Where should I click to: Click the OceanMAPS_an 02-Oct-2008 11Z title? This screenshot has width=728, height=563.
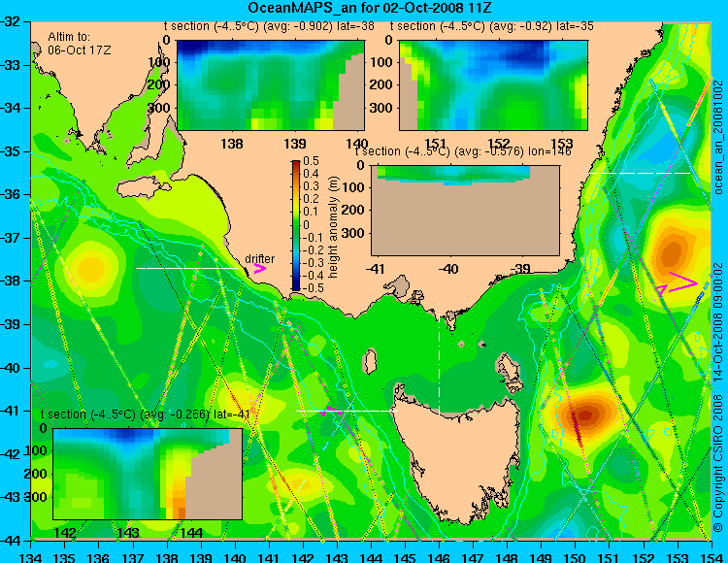[x=369, y=8]
